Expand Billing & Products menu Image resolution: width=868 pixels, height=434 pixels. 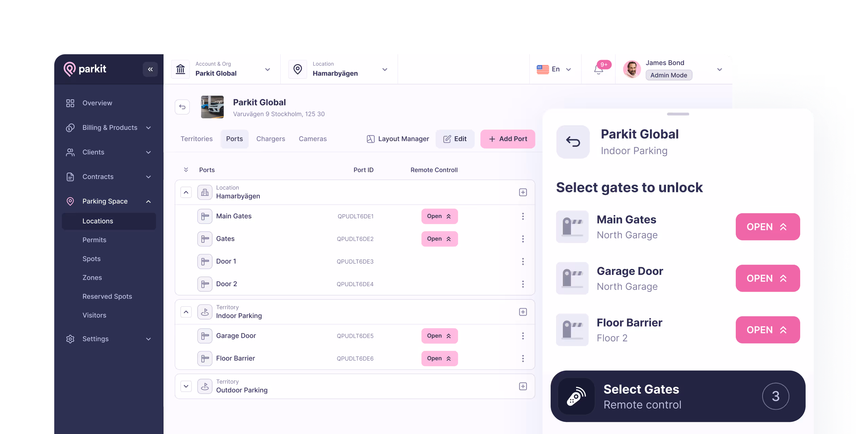[x=149, y=128]
